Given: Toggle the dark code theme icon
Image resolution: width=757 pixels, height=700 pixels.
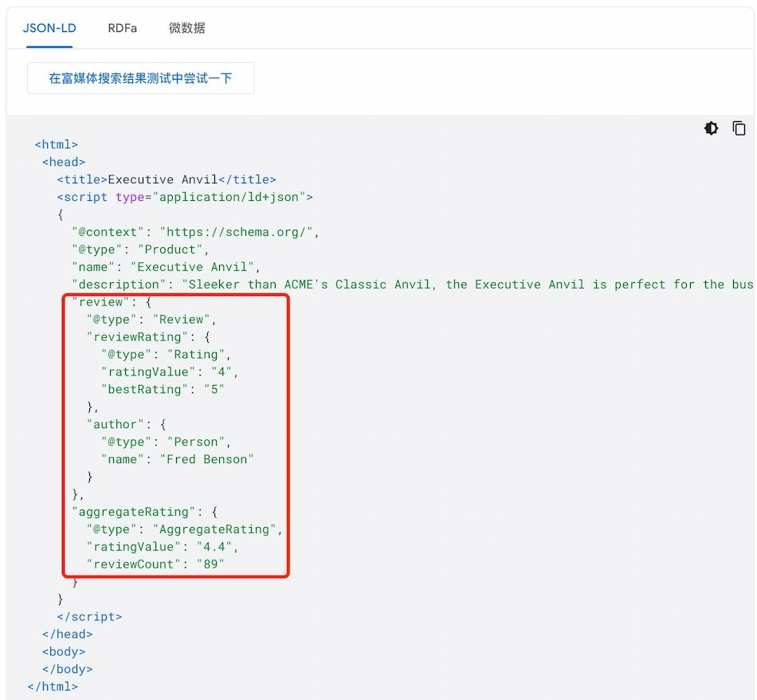Looking at the screenshot, I should tap(711, 128).
